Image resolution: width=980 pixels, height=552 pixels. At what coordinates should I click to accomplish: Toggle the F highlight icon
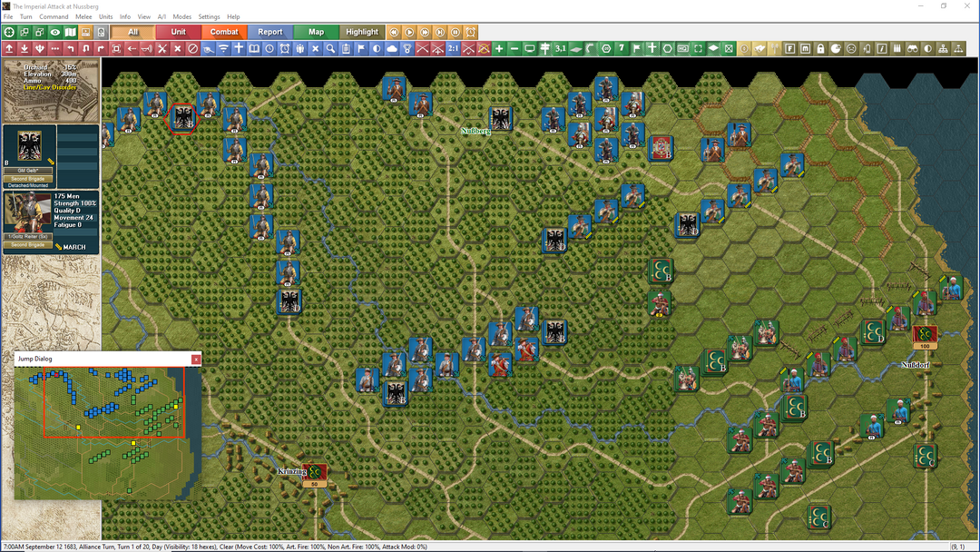coord(790,48)
